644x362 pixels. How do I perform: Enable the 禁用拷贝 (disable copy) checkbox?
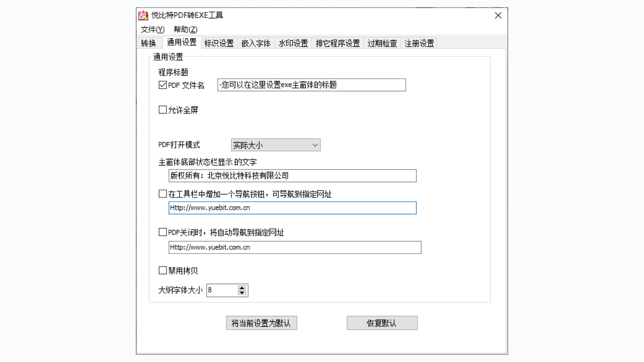pos(163,270)
